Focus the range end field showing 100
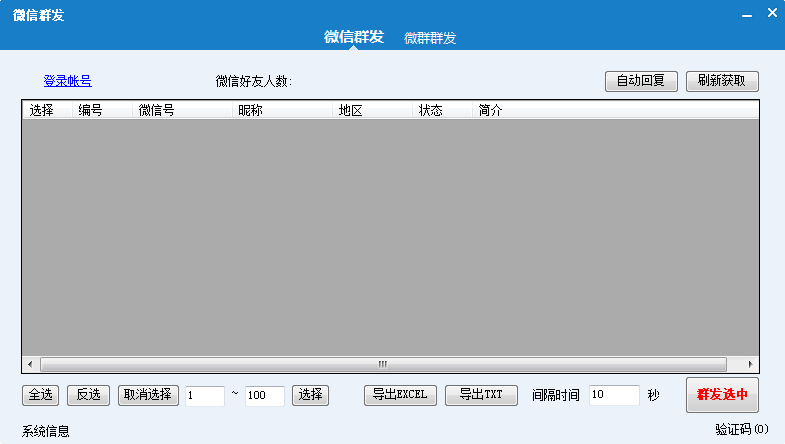The image size is (785, 444). pos(264,396)
